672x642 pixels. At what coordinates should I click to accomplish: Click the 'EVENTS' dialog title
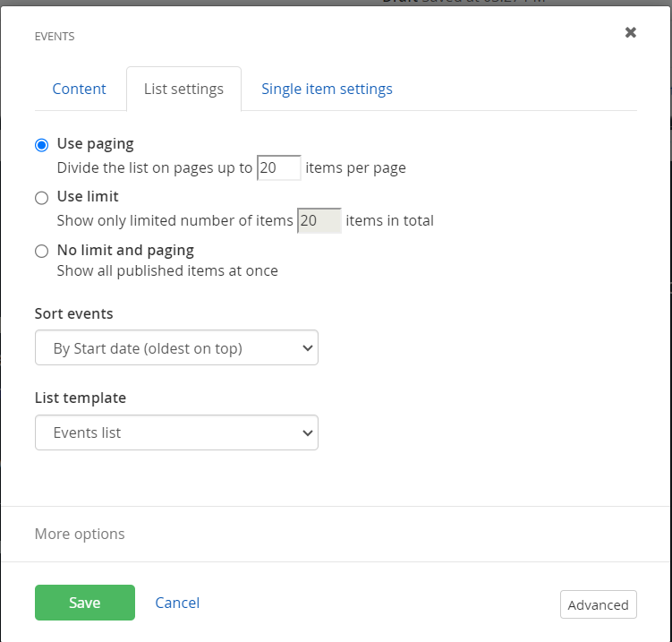tap(55, 37)
